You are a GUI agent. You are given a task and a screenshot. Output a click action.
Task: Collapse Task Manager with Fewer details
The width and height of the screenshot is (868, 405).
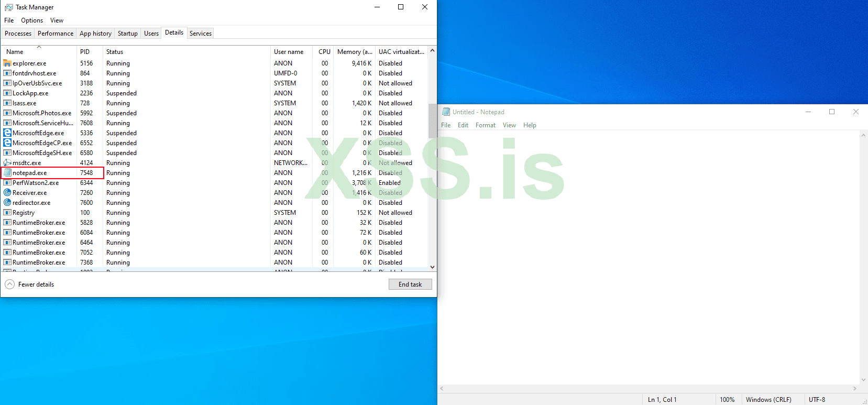pos(30,284)
